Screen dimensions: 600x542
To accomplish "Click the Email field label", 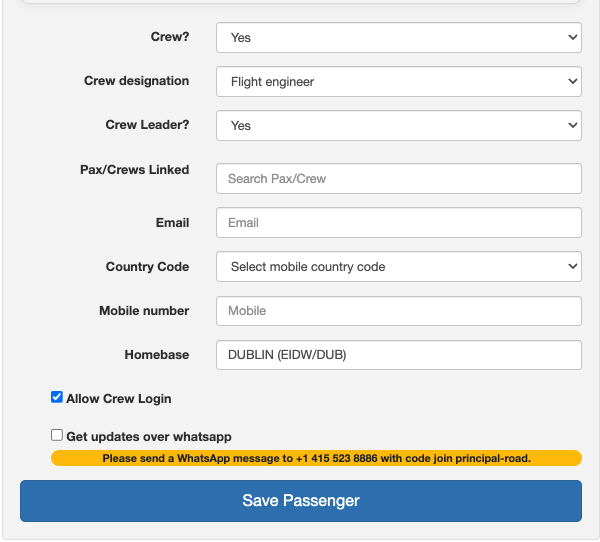I will (x=172, y=223).
